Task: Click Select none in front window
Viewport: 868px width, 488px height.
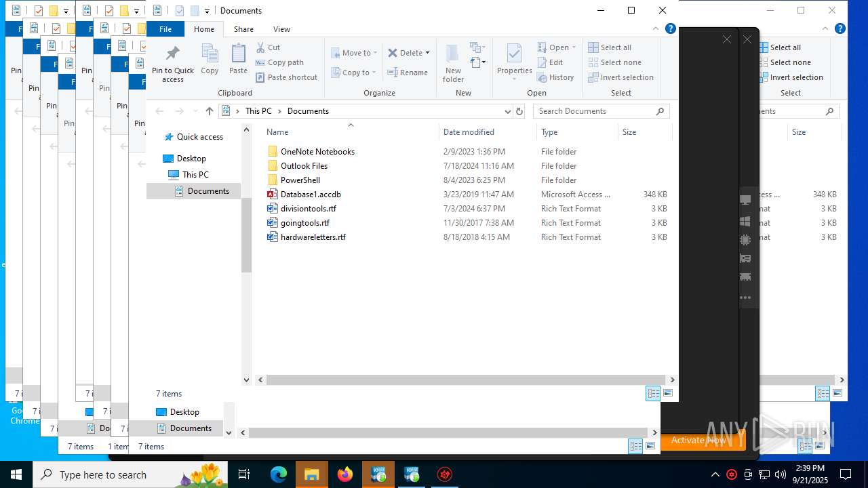Action: (614, 62)
